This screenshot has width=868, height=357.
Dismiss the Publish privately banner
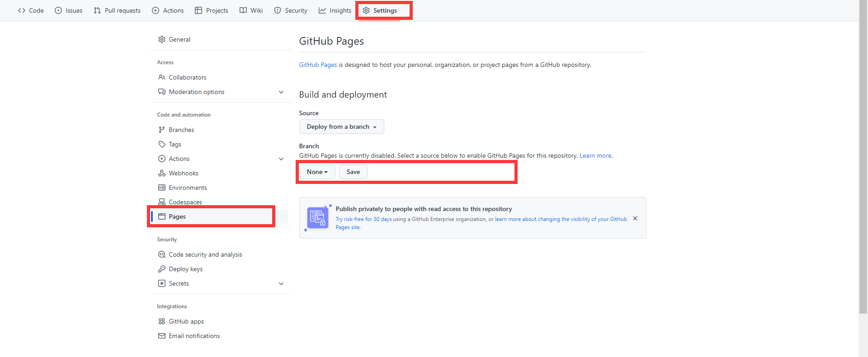[x=635, y=218]
